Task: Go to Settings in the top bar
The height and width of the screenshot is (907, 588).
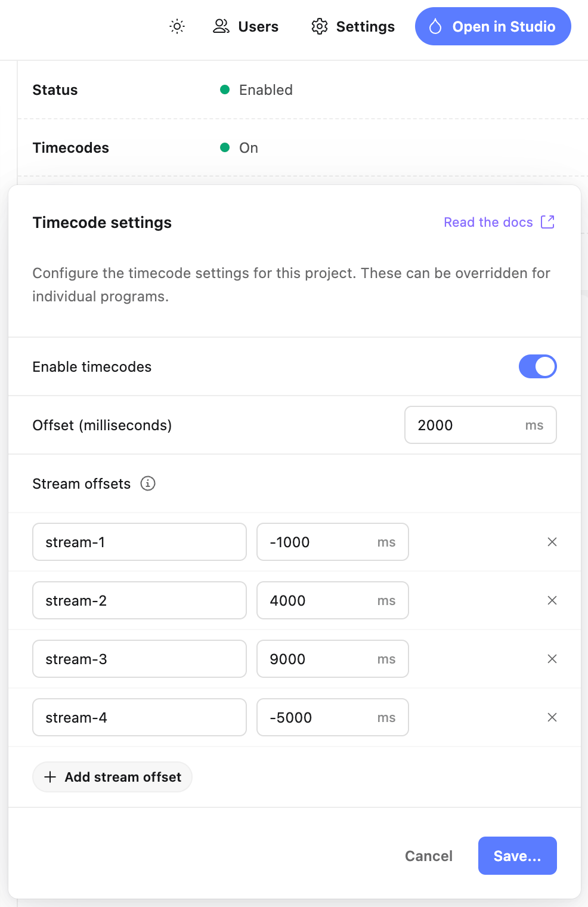Action: pos(353,26)
